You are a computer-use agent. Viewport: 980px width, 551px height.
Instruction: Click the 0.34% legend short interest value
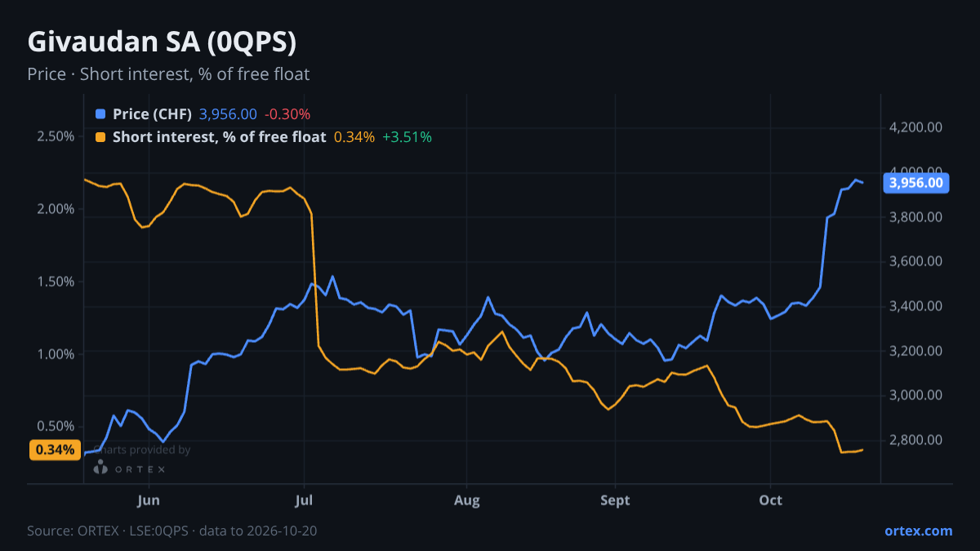pos(354,137)
